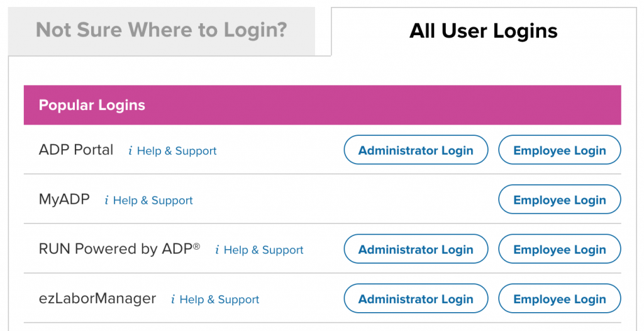Image resolution: width=644 pixels, height=331 pixels.
Task: Click the info icon beside RUN Powered by ADP
Action: [x=217, y=250]
